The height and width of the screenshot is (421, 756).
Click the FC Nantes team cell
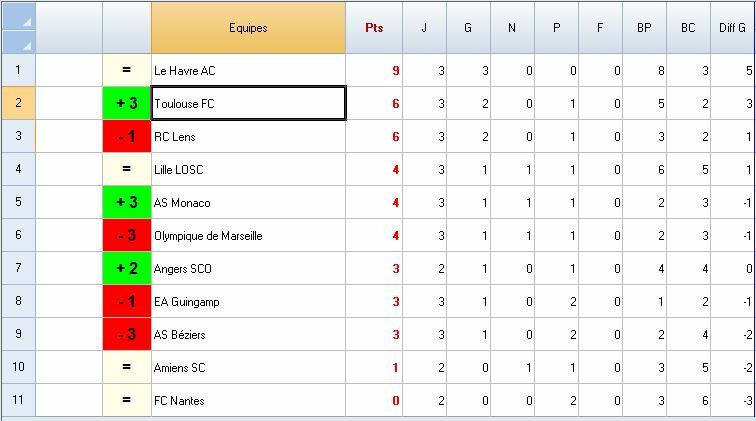[x=248, y=401]
